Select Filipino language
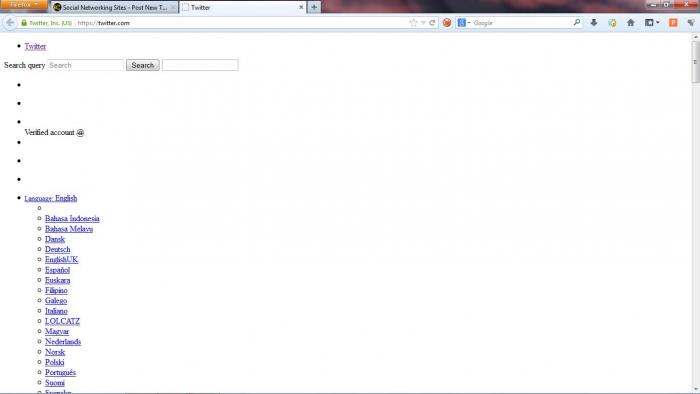 [56, 290]
